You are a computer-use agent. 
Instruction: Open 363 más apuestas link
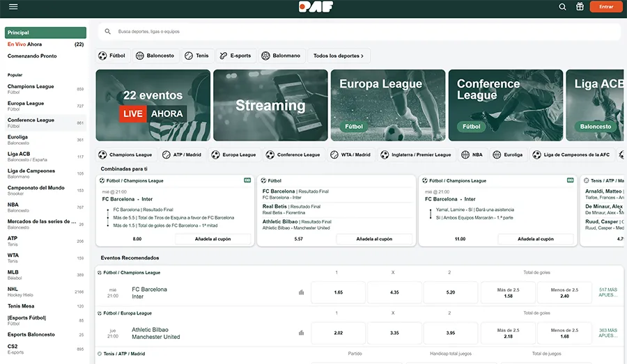tap(607, 333)
